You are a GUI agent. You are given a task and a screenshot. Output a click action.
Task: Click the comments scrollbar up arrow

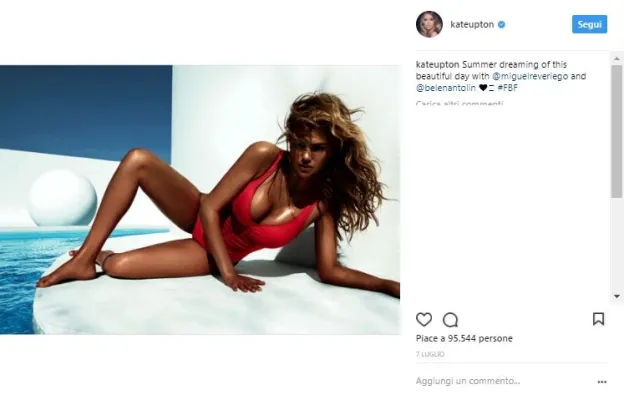click(x=617, y=59)
